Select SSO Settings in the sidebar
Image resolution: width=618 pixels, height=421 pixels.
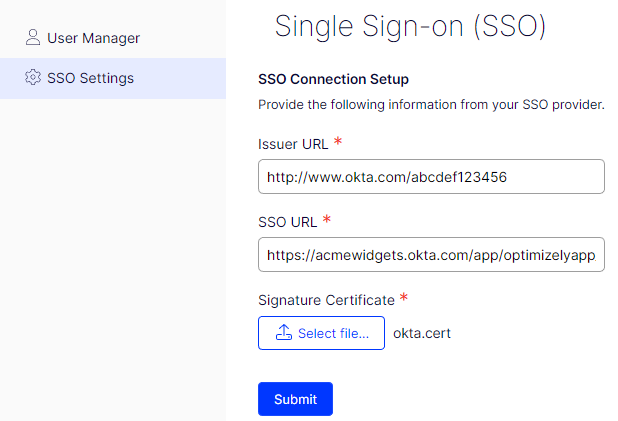click(x=90, y=78)
